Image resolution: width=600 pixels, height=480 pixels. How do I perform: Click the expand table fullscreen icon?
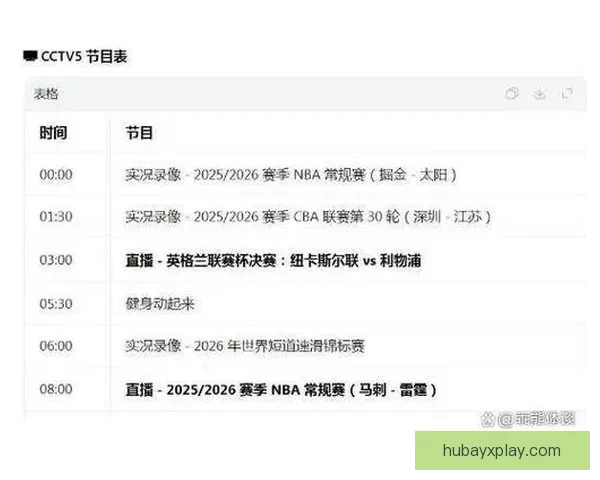click(567, 93)
